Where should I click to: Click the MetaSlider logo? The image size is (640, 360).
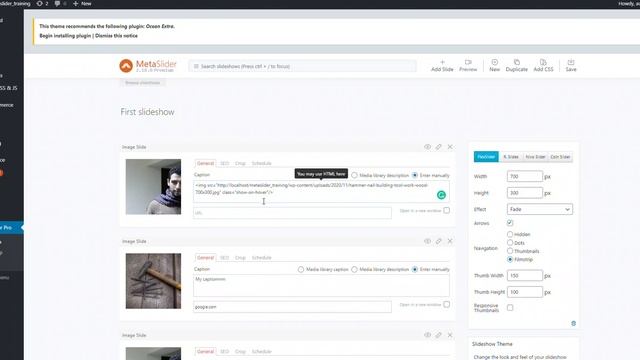pos(148,66)
